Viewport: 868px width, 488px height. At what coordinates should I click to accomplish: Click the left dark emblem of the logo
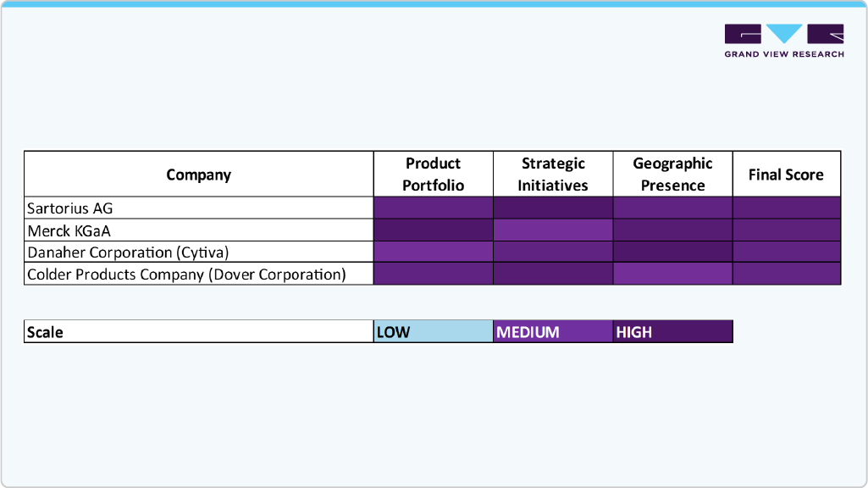click(741, 36)
